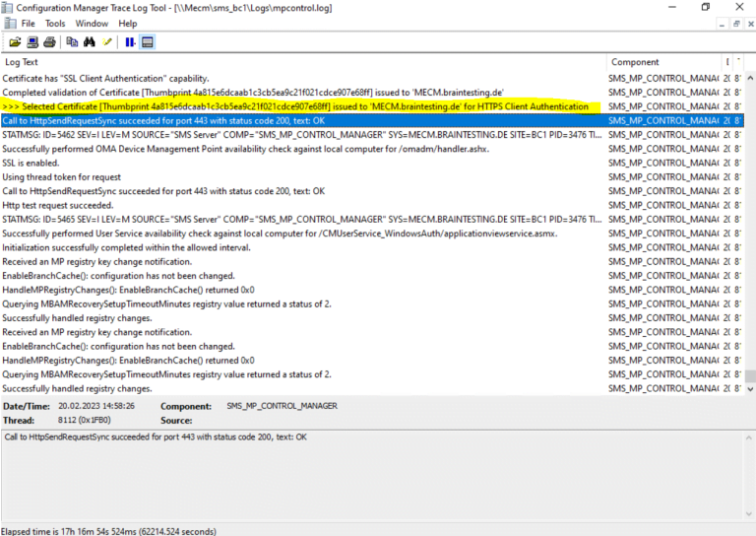Image resolution: width=756 pixels, height=536 pixels.
Task: Sort by the Component column header
Action: coord(664,62)
